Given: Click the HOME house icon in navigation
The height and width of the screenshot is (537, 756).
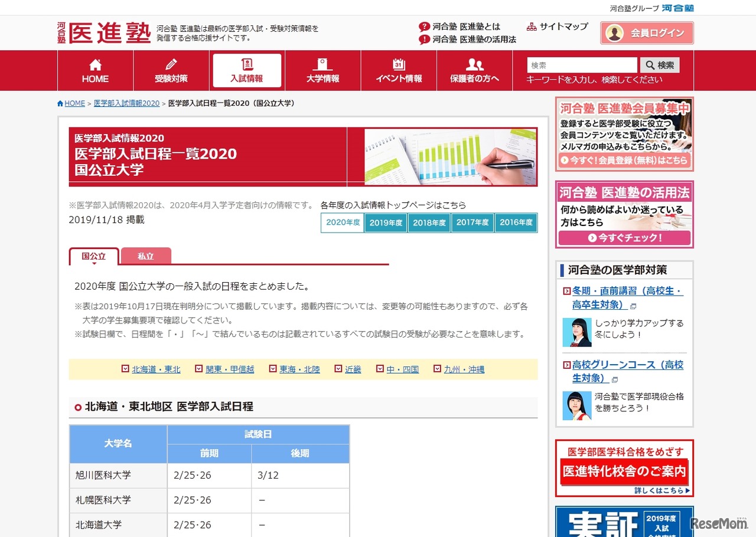Looking at the screenshot, I should pyautogui.click(x=94, y=65).
